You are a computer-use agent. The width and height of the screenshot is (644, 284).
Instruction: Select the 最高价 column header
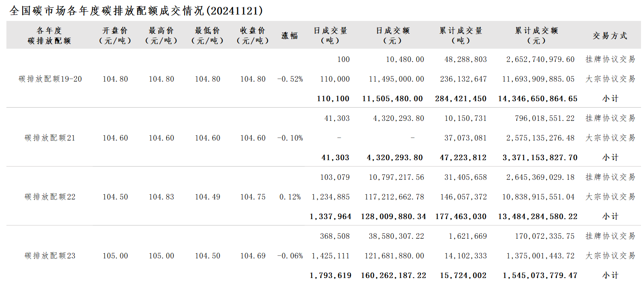click(x=161, y=35)
